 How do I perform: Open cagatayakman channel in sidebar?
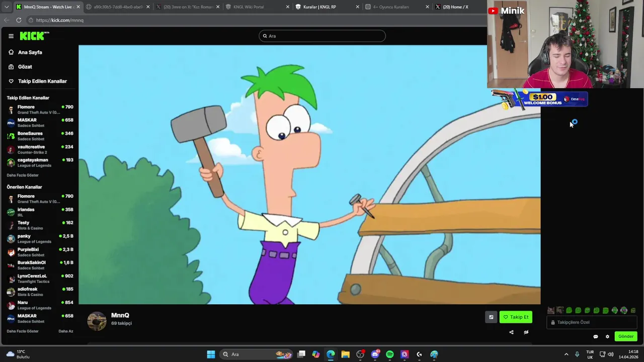click(40, 162)
